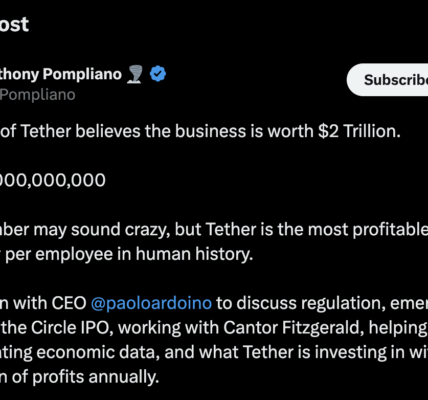Click the Post header title
Screen dimensions: 428x400
click(x=14, y=24)
